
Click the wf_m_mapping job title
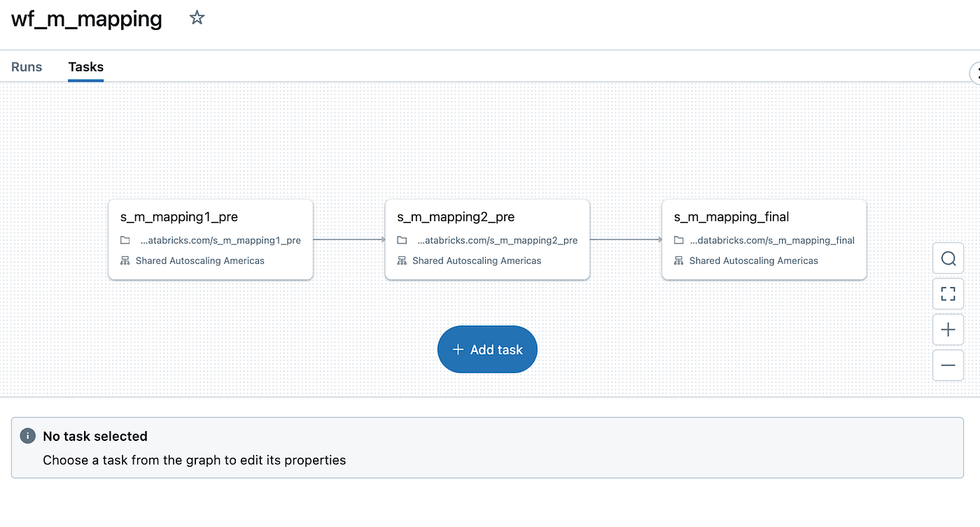click(x=87, y=19)
